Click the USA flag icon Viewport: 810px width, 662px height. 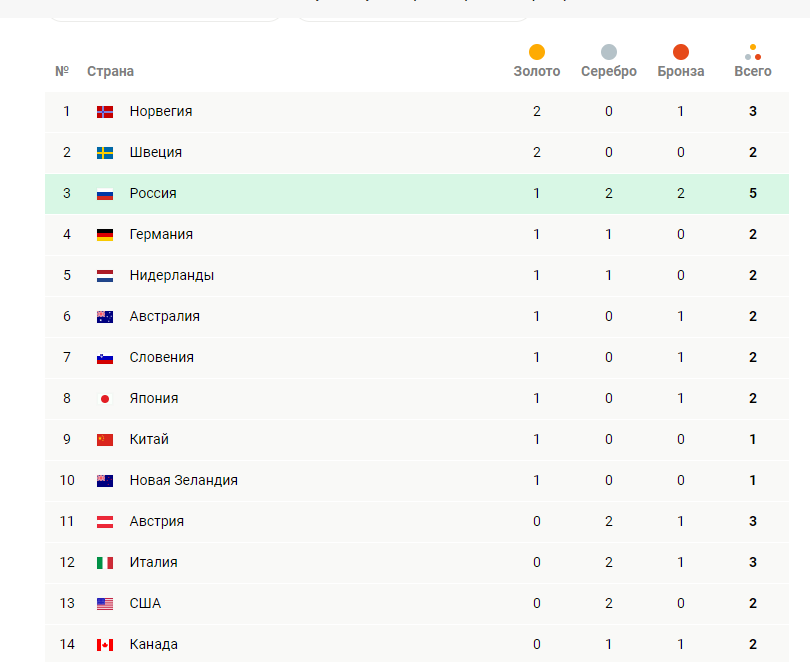(105, 604)
